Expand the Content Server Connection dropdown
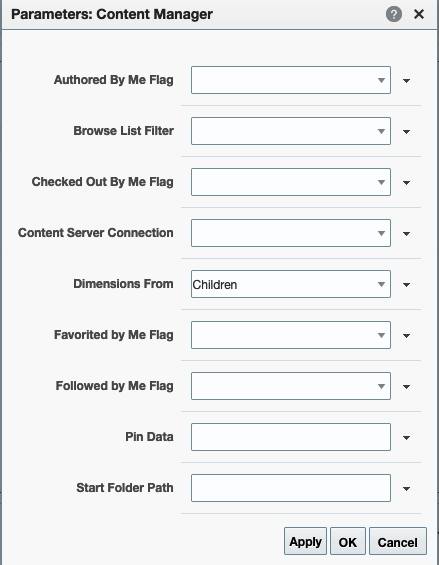439x565 pixels. click(x=291, y=233)
